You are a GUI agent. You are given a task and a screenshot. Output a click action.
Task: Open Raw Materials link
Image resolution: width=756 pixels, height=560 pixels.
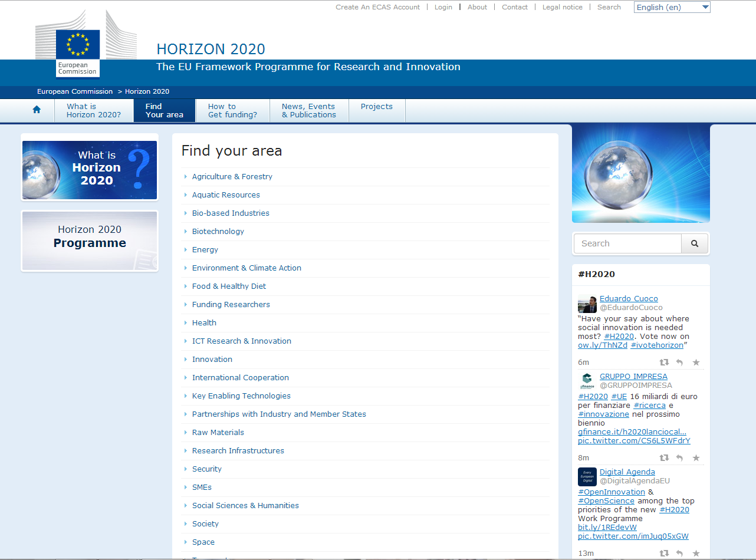(x=218, y=433)
